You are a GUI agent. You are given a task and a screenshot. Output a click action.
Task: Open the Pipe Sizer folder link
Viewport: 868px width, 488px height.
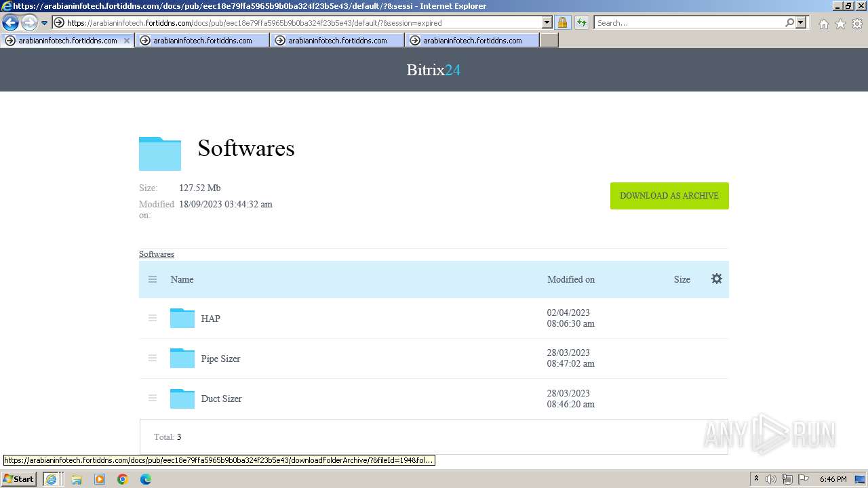(220, 359)
